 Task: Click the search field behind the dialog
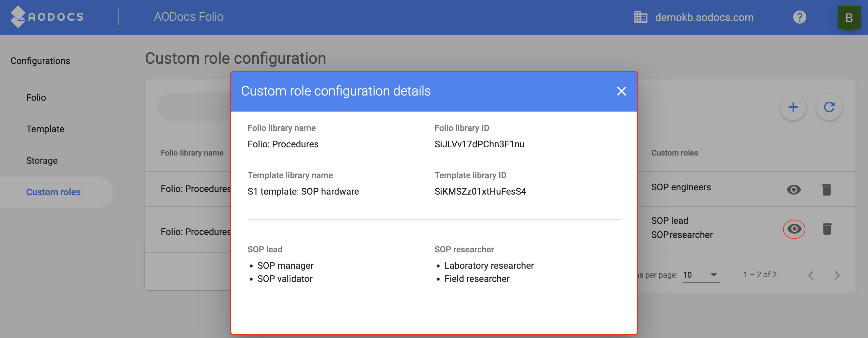[x=195, y=107]
